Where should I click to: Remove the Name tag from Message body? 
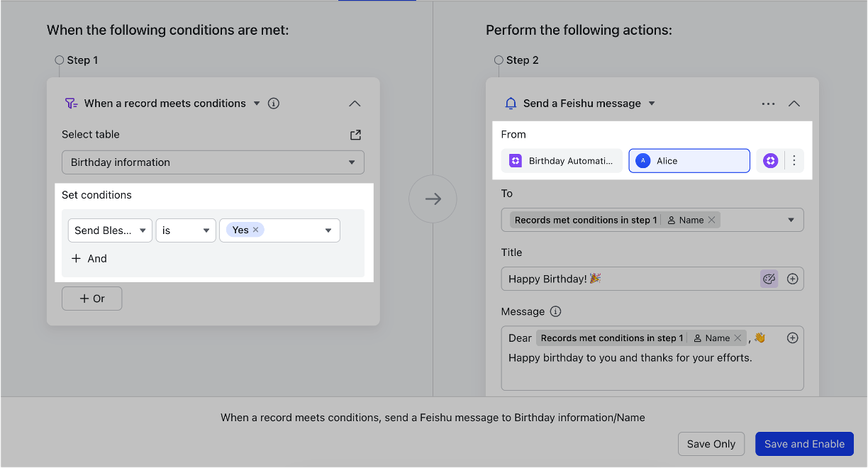click(x=738, y=338)
